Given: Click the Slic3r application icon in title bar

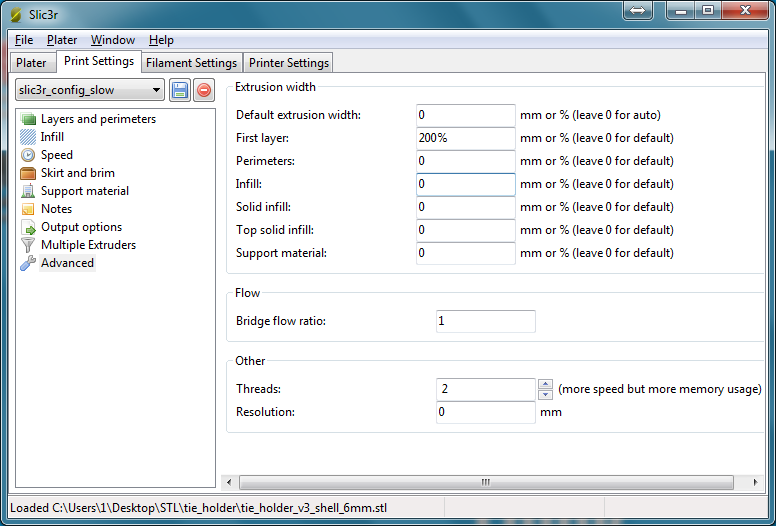Looking at the screenshot, I should [x=16, y=14].
